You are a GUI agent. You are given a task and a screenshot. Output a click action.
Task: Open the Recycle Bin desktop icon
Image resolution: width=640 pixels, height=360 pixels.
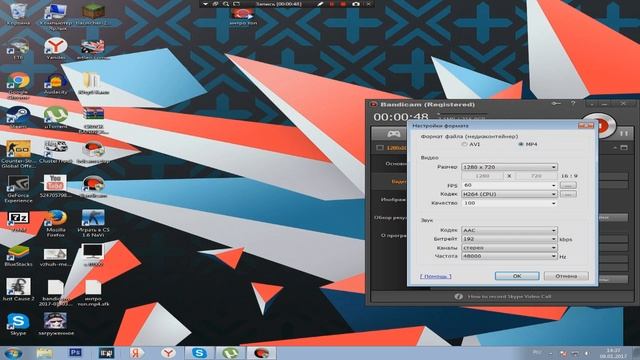click(x=18, y=13)
